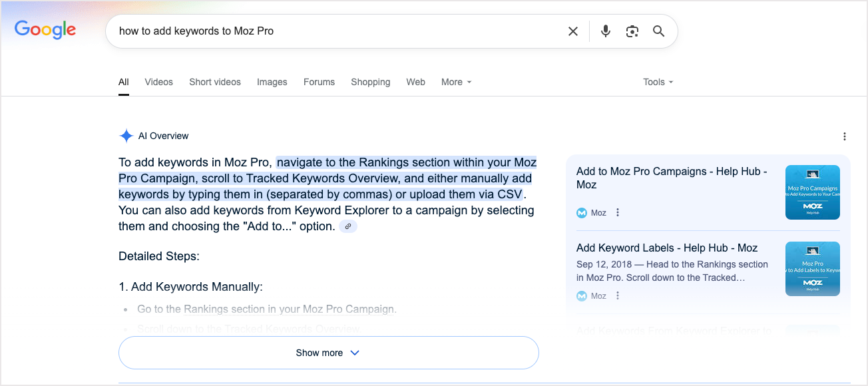Click the Google logo to return home
868x386 pixels.
coord(45,29)
